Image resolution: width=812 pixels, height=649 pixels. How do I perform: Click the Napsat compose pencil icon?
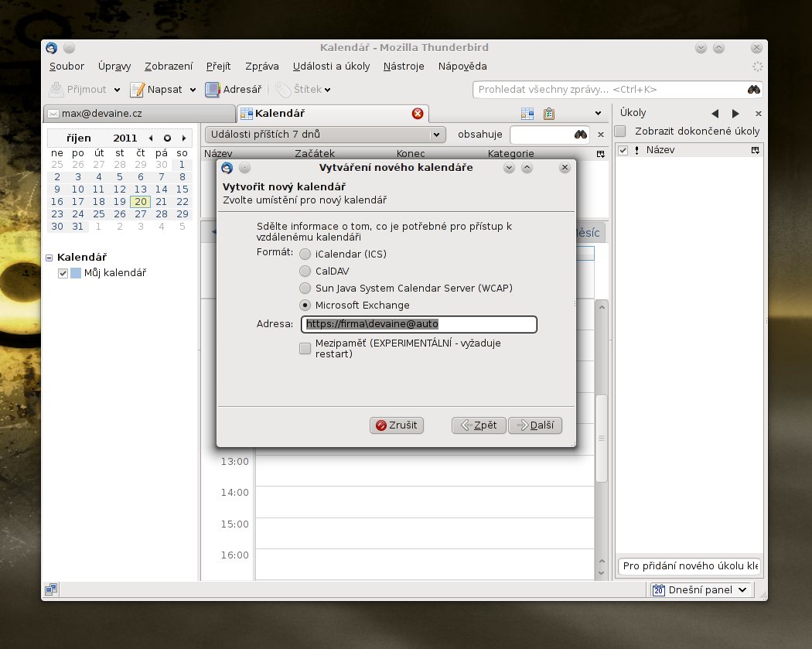(137, 90)
